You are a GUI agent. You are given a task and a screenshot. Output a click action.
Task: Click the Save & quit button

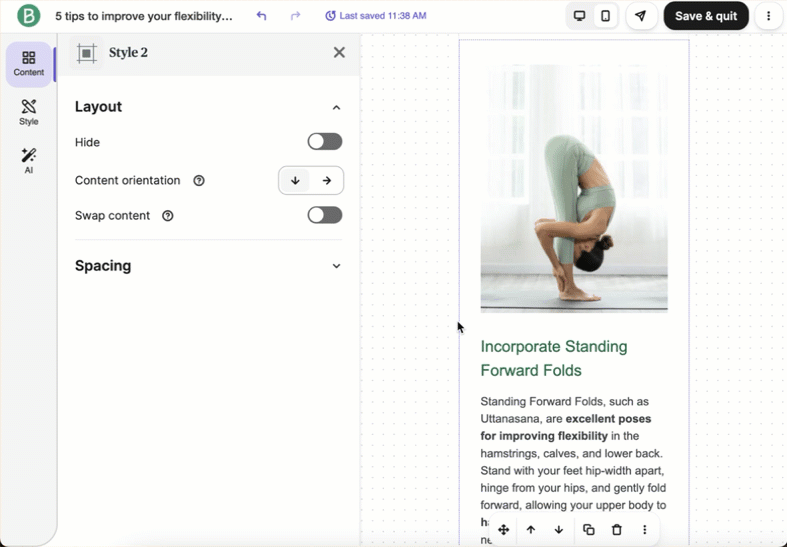[705, 16]
